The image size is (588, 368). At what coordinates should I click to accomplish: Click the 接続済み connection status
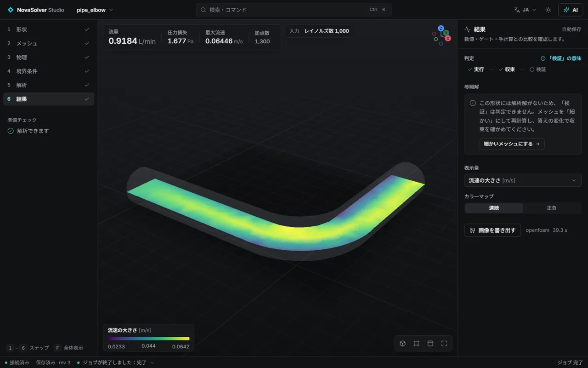click(17, 362)
